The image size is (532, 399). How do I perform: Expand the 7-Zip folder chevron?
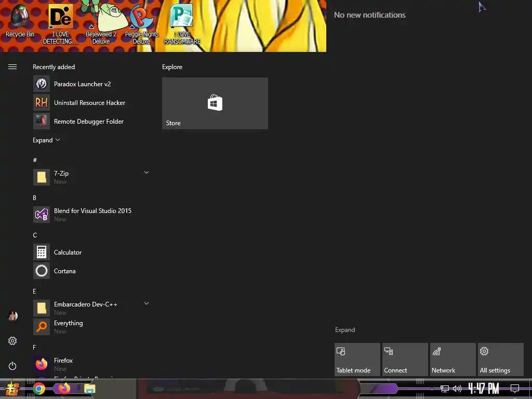[147, 172]
